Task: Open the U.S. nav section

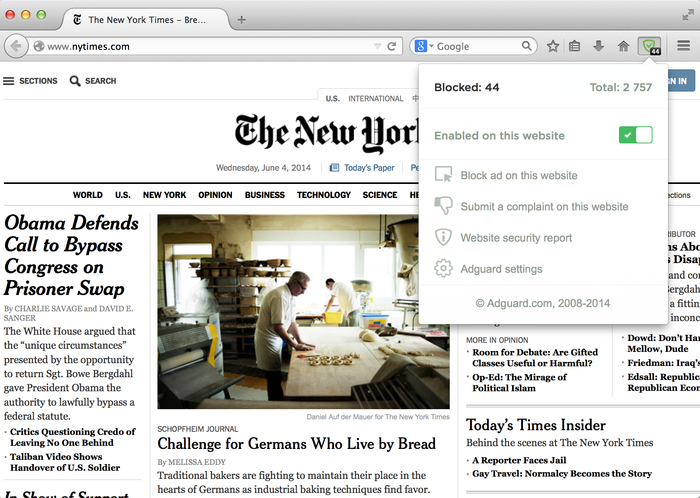Action: click(x=122, y=195)
